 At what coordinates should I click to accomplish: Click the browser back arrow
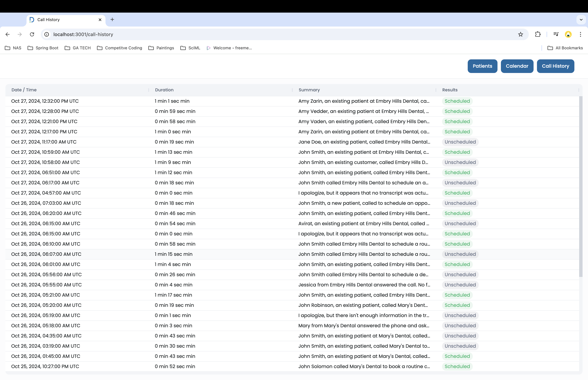tap(8, 34)
